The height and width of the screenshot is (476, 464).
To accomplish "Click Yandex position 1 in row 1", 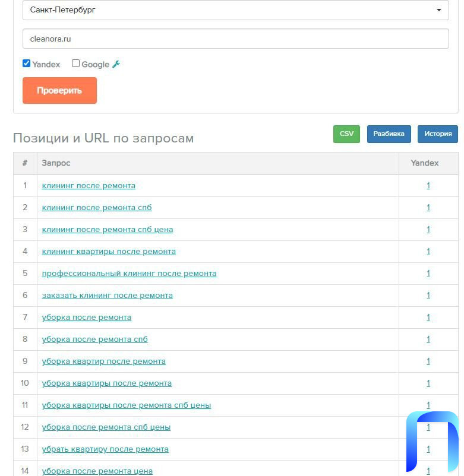I will [428, 186].
